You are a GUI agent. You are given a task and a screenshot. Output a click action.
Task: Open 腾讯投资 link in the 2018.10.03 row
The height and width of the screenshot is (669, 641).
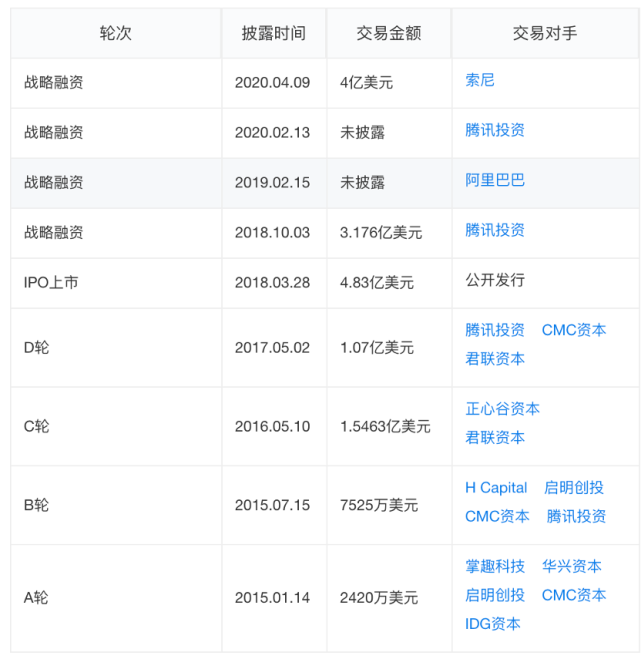click(494, 230)
